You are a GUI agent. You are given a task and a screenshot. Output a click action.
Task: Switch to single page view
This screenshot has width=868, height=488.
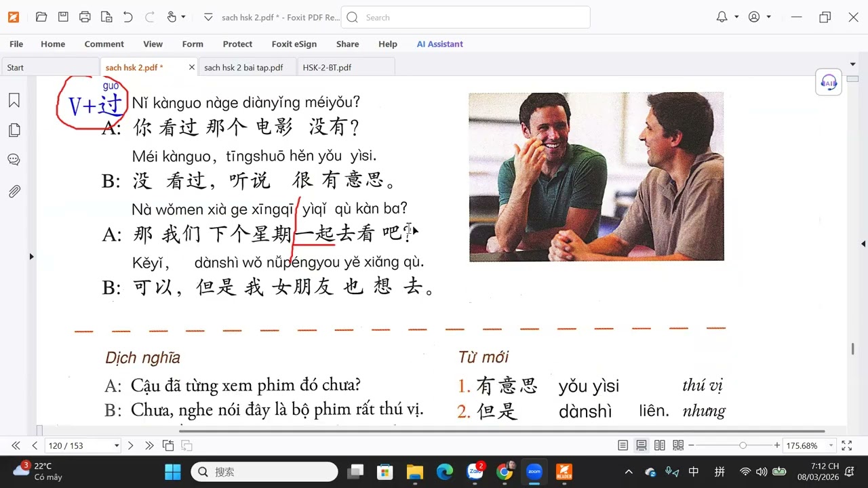tap(623, 445)
